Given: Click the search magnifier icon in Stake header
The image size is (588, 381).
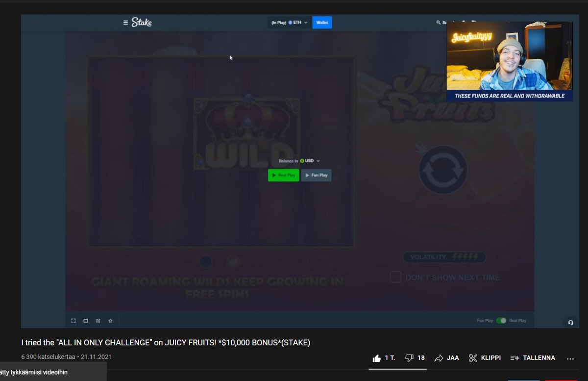Looking at the screenshot, I should tap(438, 23).
